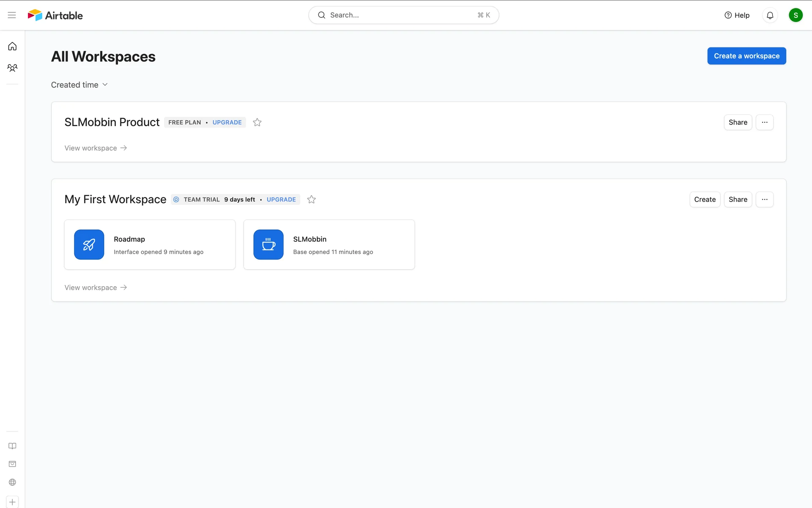Open the Roadmap interface card

pos(150,245)
